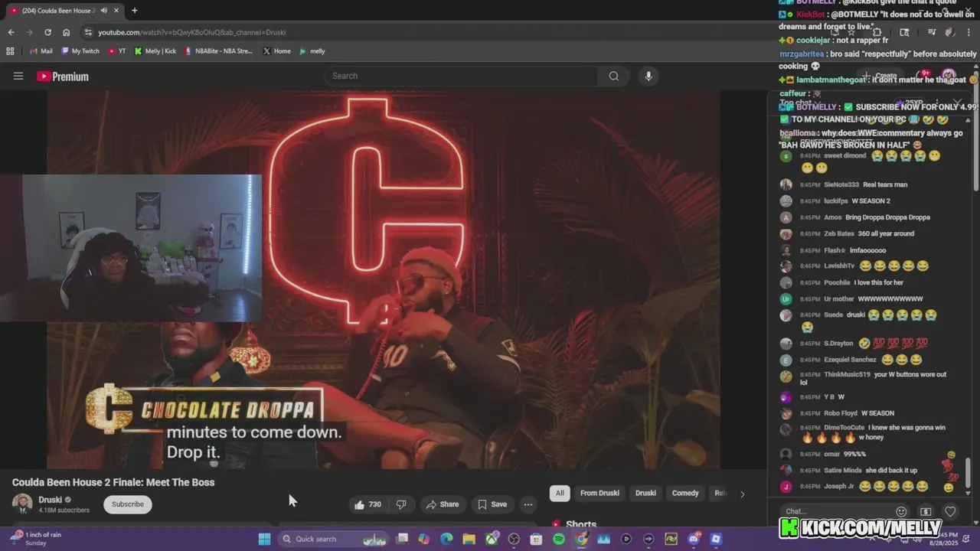
Task: Go to the browser home page
Action: [66, 32]
